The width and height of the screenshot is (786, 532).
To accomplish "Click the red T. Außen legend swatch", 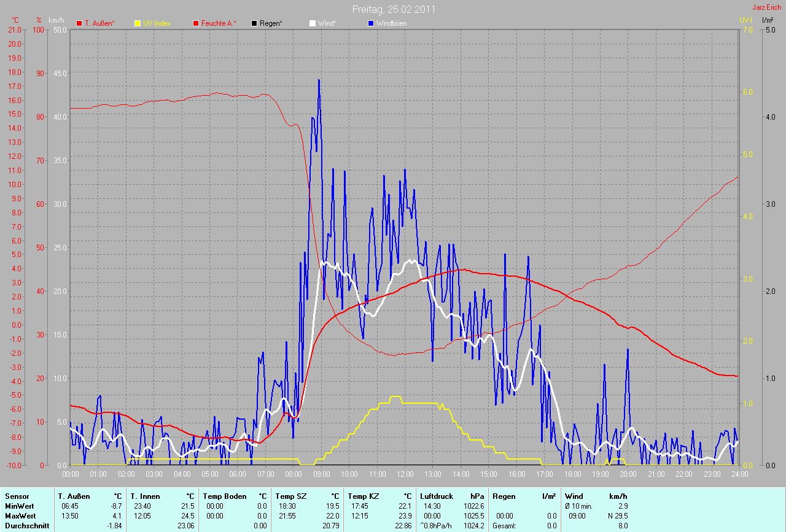I will [x=79, y=23].
